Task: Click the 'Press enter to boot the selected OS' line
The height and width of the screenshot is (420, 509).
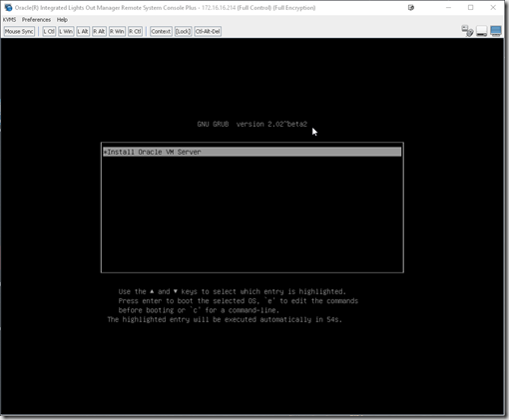Action: [239, 301]
